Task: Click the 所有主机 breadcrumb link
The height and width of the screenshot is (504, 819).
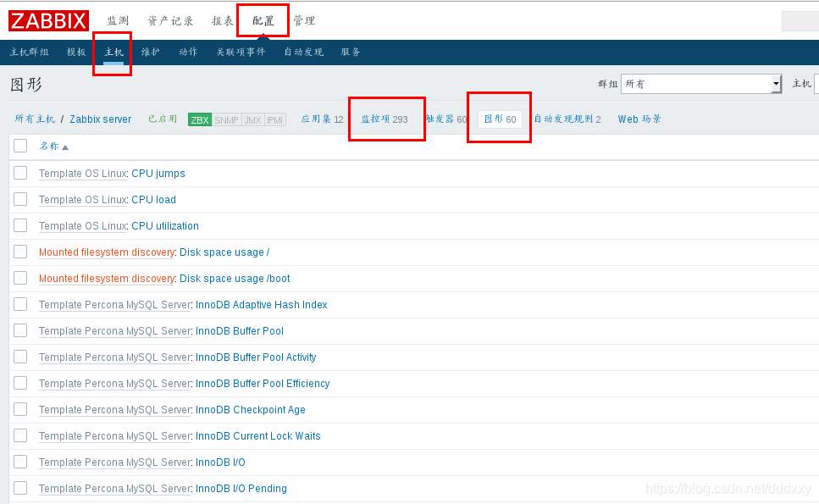Action: [35, 119]
